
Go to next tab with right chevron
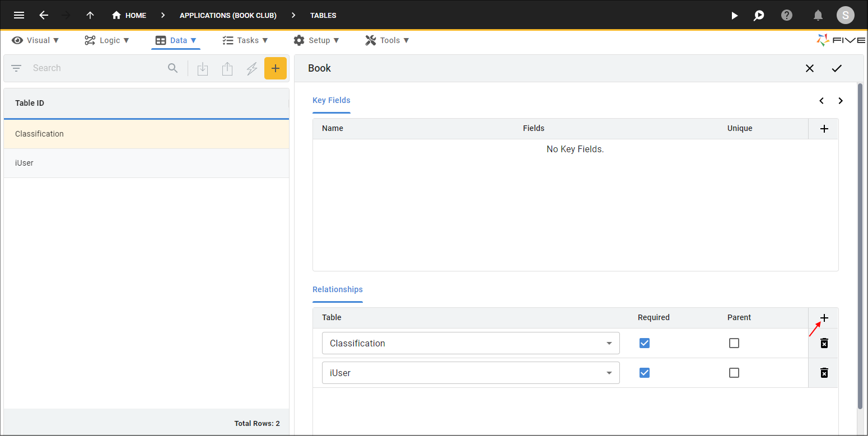tap(841, 101)
